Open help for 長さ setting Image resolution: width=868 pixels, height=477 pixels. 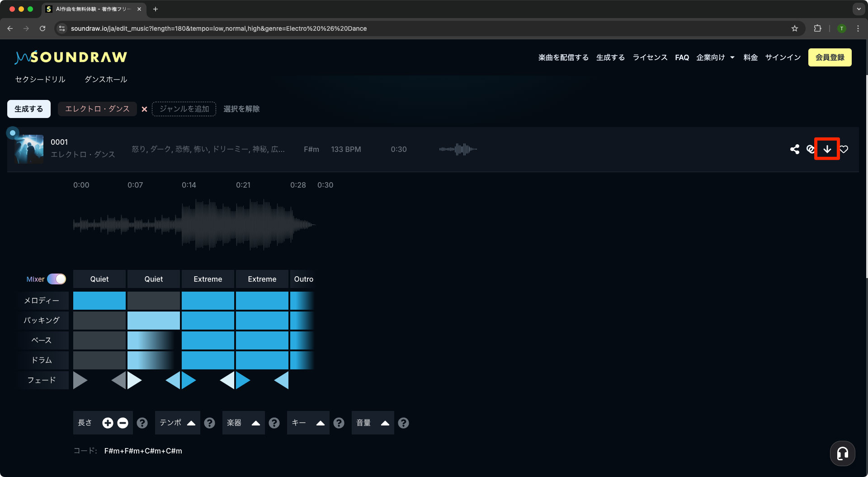(x=142, y=423)
